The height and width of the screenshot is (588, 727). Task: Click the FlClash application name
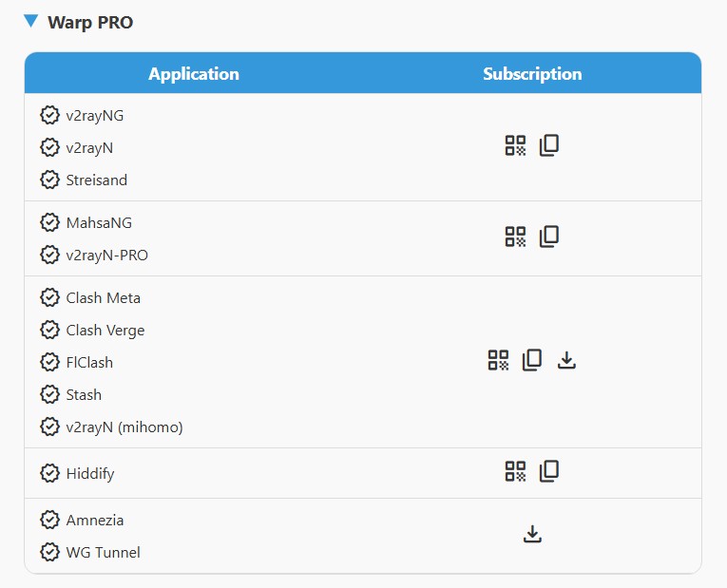(89, 362)
